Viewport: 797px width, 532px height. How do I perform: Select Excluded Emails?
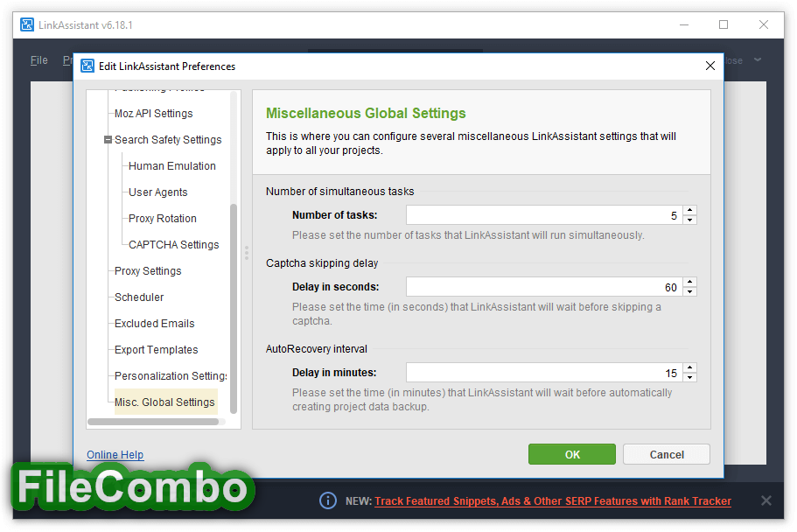click(x=154, y=324)
